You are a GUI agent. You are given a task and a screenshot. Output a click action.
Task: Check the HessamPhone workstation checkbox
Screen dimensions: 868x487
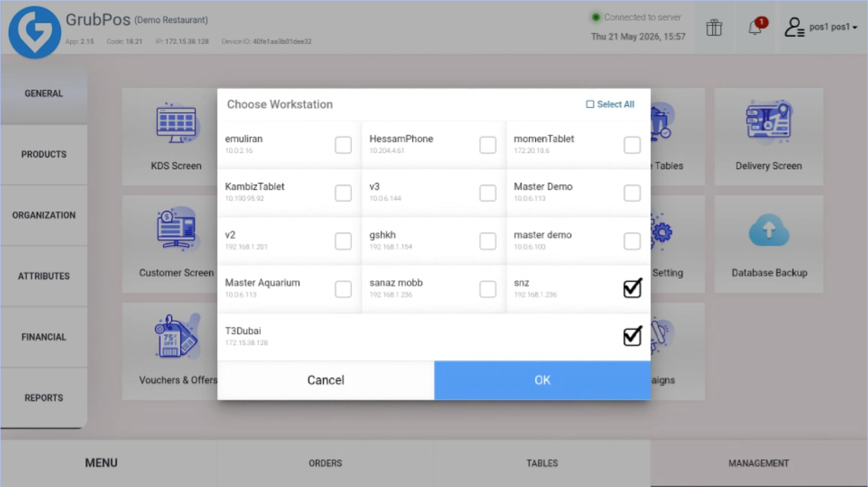(487, 145)
